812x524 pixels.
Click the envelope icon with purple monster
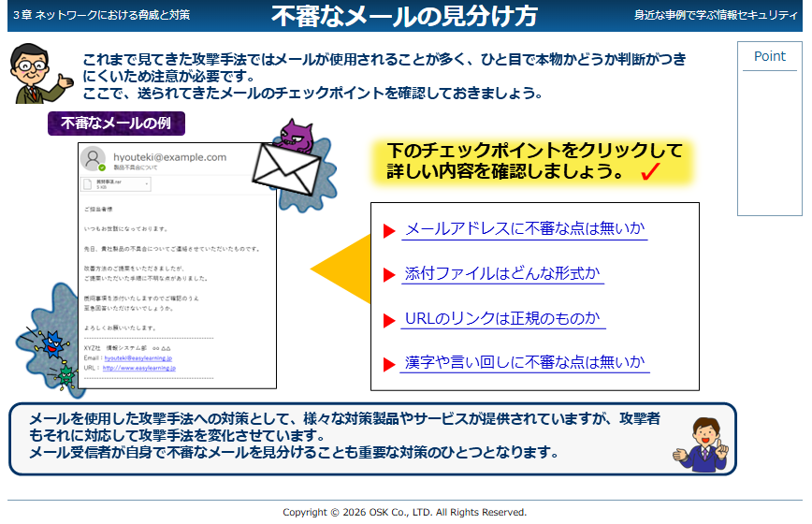tap(289, 160)
